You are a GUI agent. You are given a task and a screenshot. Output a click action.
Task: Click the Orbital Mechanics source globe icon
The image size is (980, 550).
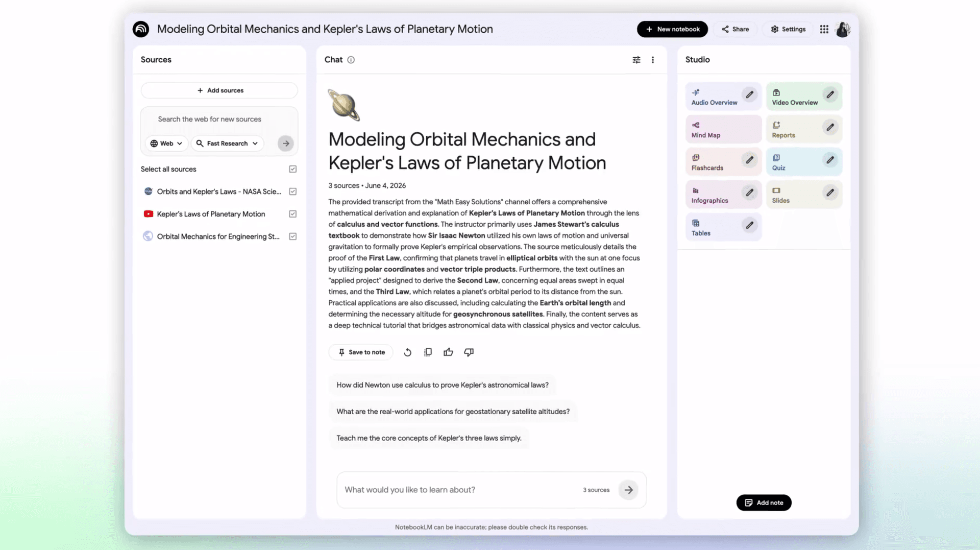point(148,236)
